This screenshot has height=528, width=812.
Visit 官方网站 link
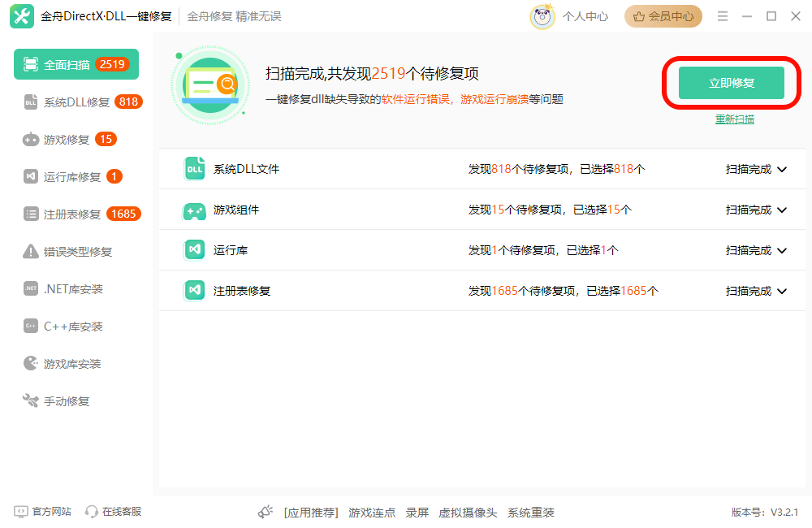click(51, 512)
